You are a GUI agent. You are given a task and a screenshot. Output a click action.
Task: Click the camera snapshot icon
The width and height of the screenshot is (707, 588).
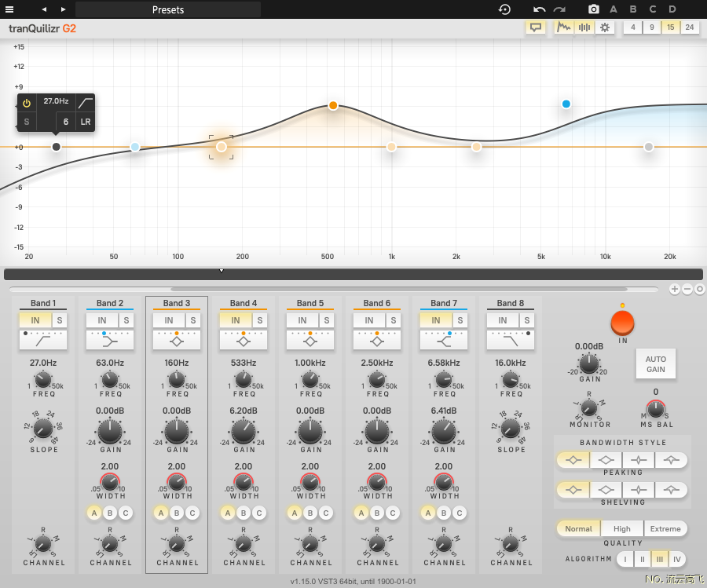point(594,9)
